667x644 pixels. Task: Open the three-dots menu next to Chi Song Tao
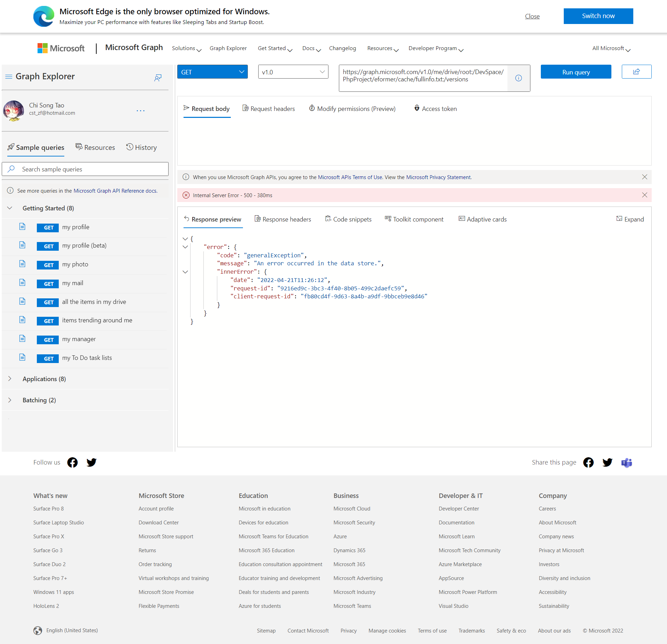click(x=140, y=111)
